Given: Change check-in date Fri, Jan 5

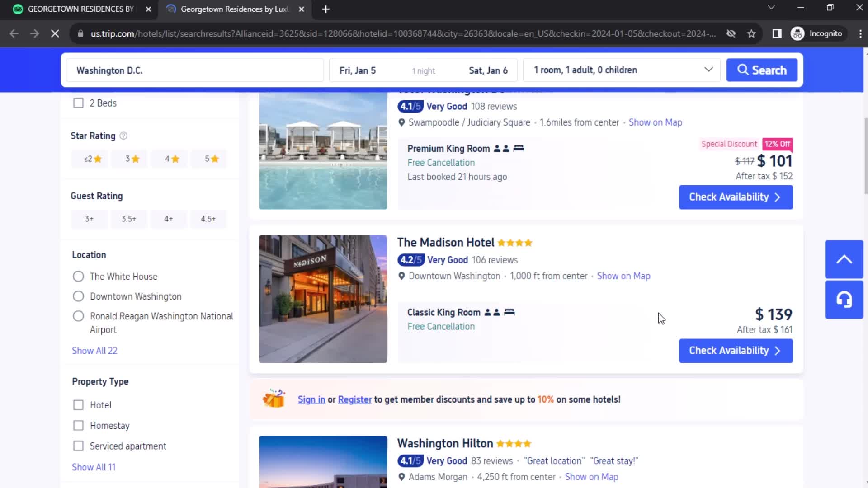Looking at the screenshot, I should tap(358, 70).
